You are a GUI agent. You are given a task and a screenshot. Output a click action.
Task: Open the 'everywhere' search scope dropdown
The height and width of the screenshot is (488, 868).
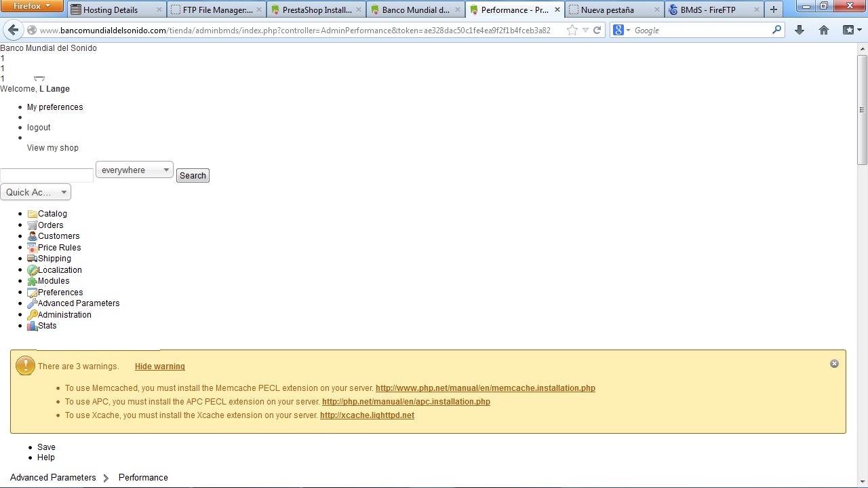[134, 170]
